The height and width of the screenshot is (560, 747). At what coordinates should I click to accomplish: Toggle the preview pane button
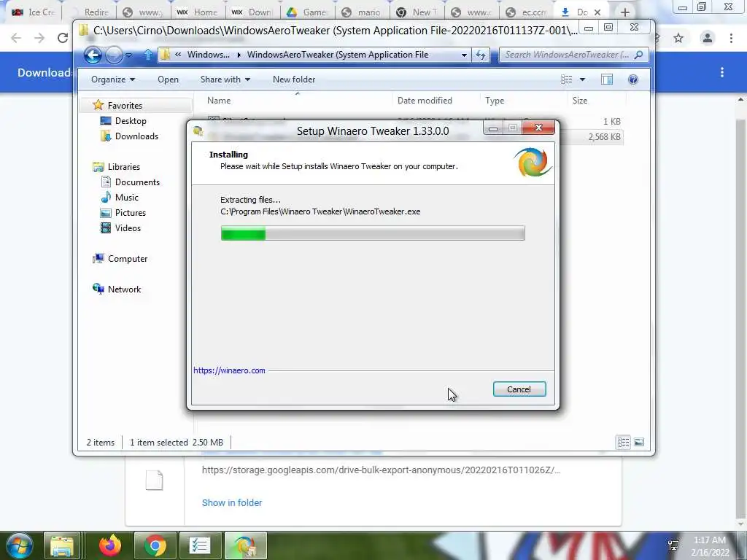[x=607, y=79]
